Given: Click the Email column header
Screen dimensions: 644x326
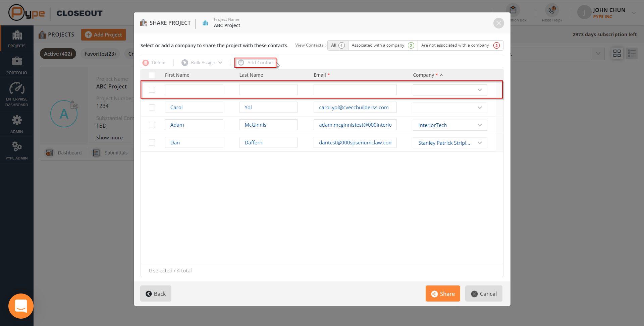Looking at the screenshot, I should click(x=322, y=75).
